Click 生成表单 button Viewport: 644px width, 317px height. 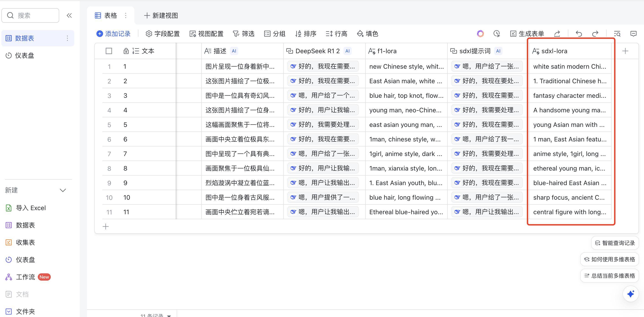coord(527,34)
